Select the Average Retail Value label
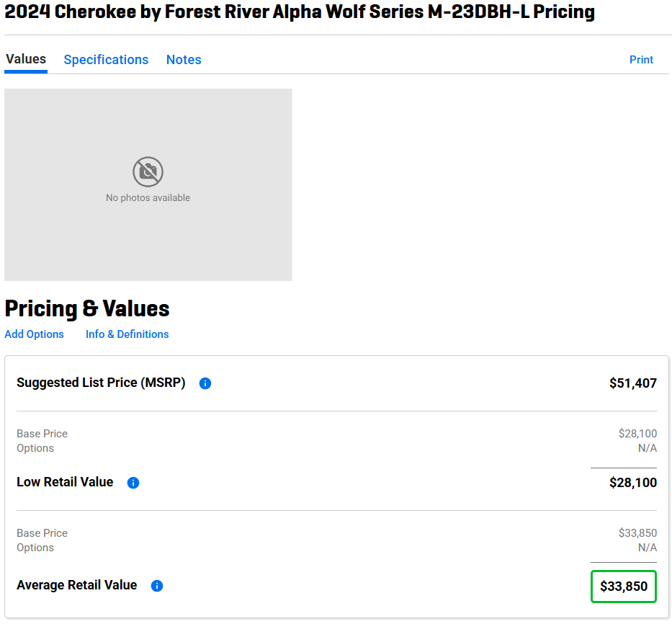 76,585
